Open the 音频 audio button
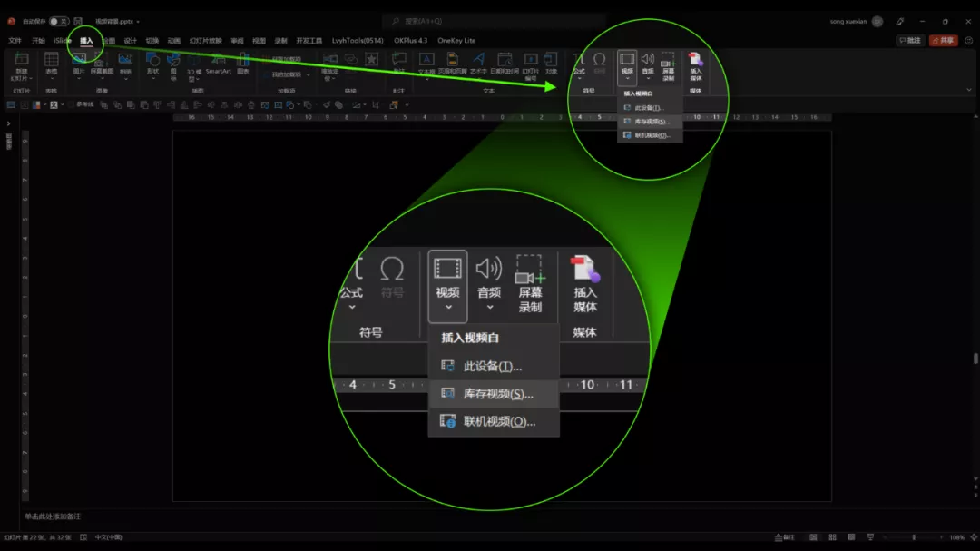980x551 pixels. click(x=648, y=66)
